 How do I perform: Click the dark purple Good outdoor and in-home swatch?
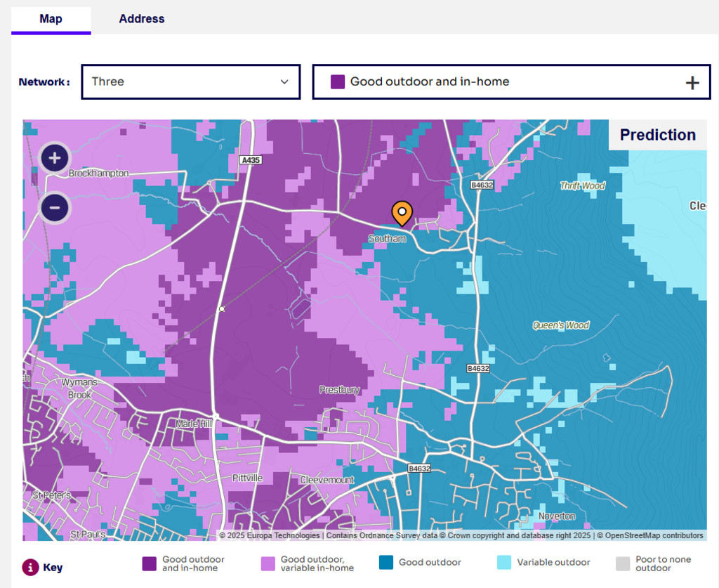pos(150,563)
